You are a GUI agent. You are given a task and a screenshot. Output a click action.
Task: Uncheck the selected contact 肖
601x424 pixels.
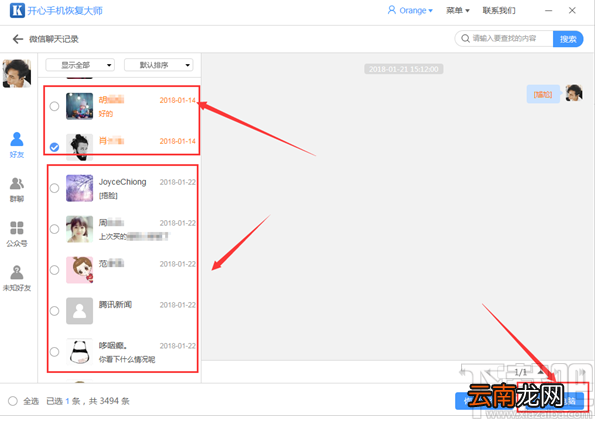coord(54,147)
